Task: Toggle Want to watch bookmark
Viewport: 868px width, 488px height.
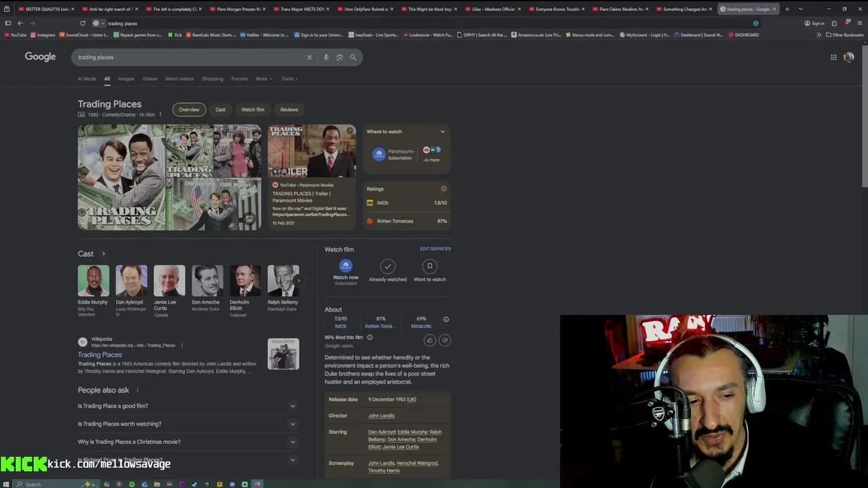Action: pyautogui.click(x=429, y=271)
